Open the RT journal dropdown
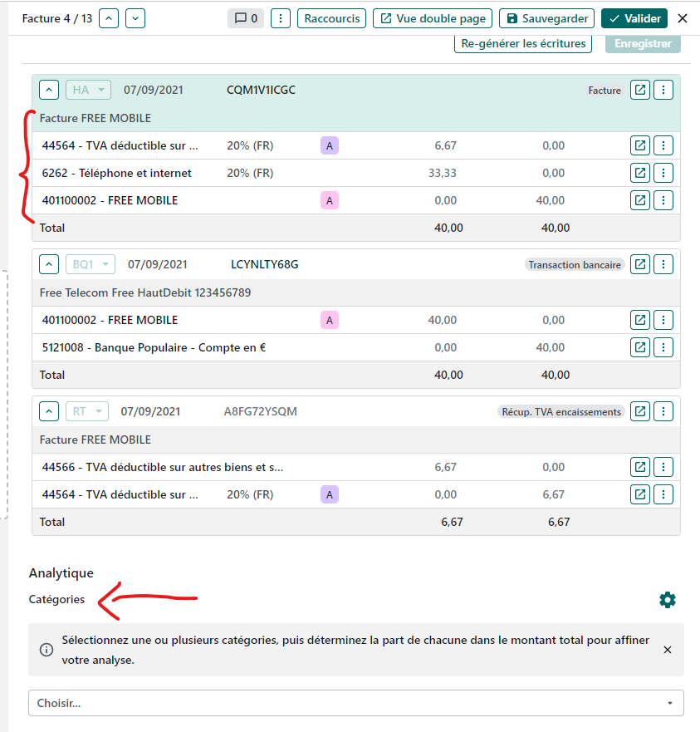This screenshot has width=700, height=732. [88, 411]
